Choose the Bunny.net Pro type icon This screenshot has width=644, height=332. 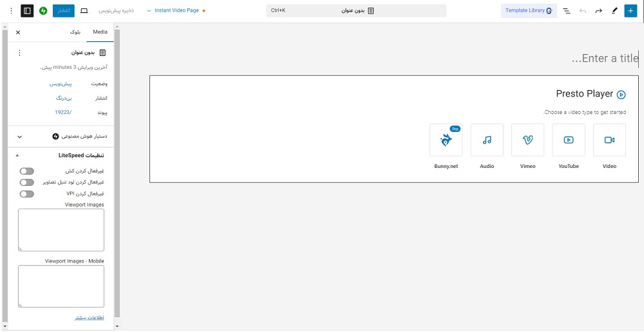pos(446,140)
